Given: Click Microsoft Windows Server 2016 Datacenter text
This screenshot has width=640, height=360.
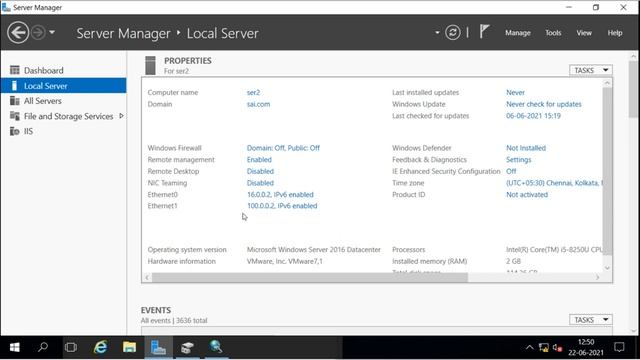Looking at the screenshot, I should click(313, 249).
